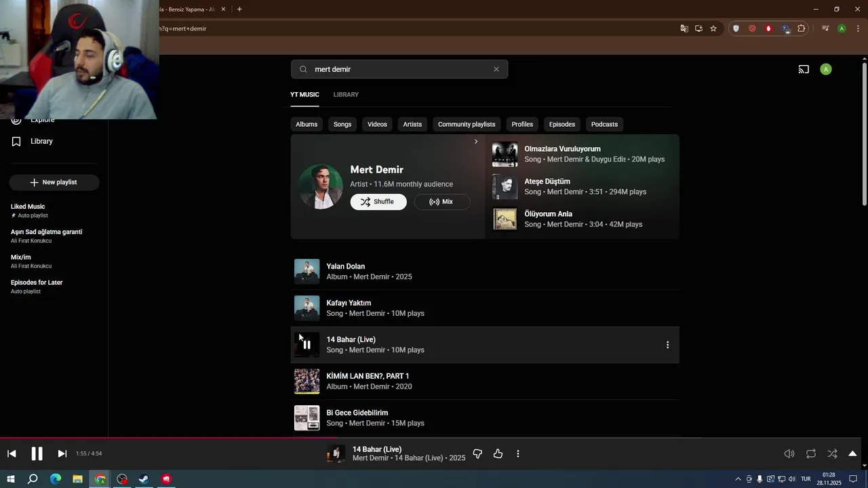The width and height of the screenshot is (868, 488).
Task: Open the YouTube Music account avatar
Action: 825,69
